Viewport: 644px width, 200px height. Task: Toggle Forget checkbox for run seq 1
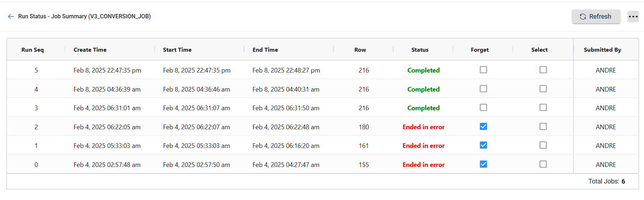coord(483,145)
